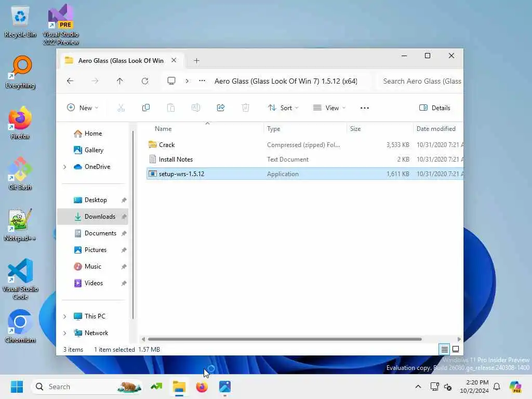
Task: Click the forward navigation arrow
Action: coord(95,81)
